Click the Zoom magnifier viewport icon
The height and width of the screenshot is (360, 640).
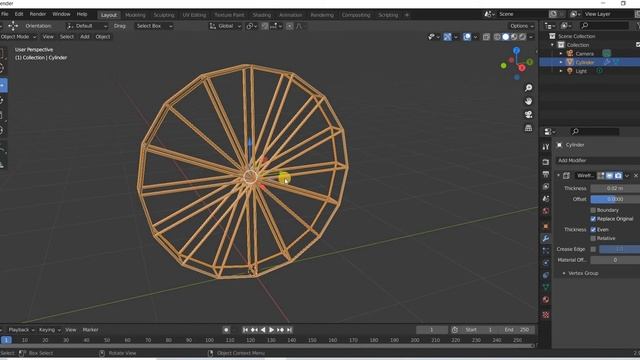528,88
